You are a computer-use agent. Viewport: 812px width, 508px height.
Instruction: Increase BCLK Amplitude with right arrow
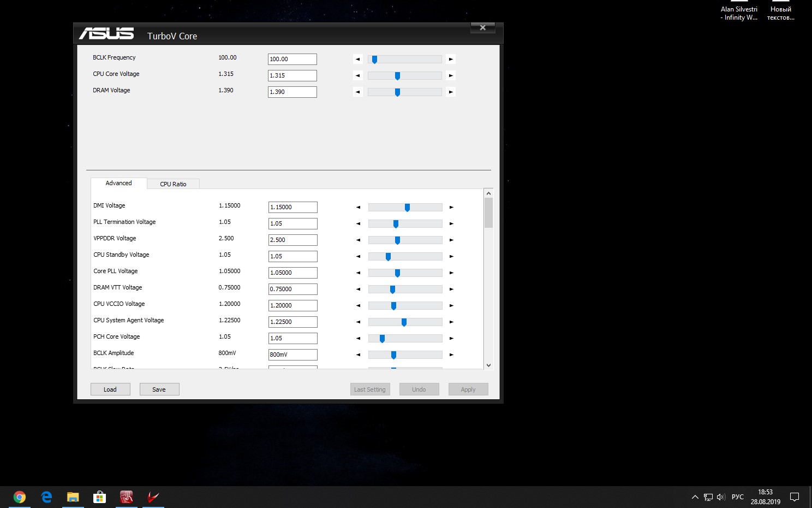(x=451, y=355)
